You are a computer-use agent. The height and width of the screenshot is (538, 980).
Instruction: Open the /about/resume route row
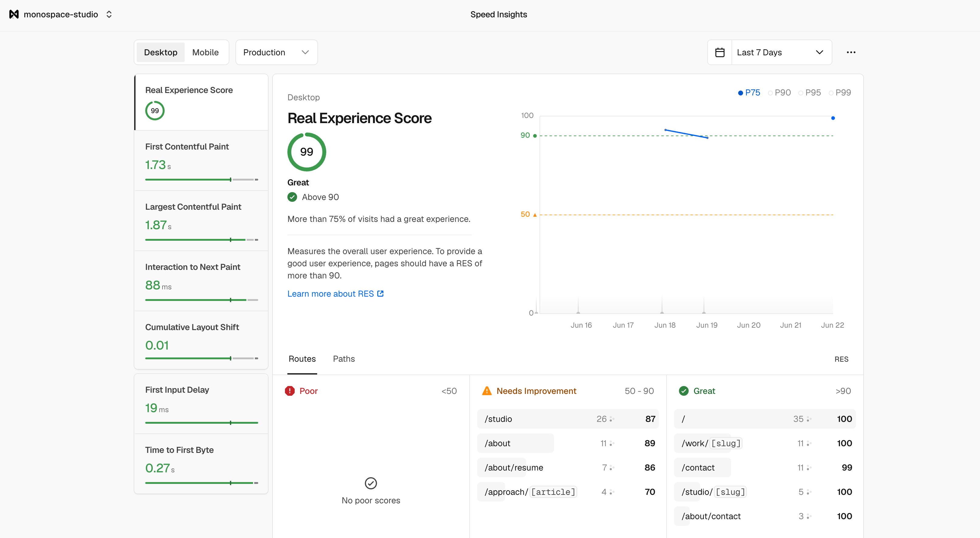tap(567, 467)
